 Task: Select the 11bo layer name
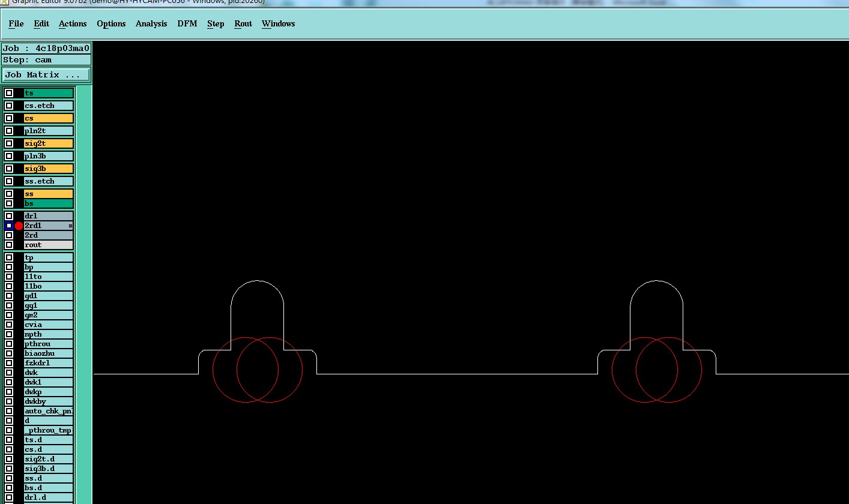tap(48, 286)
